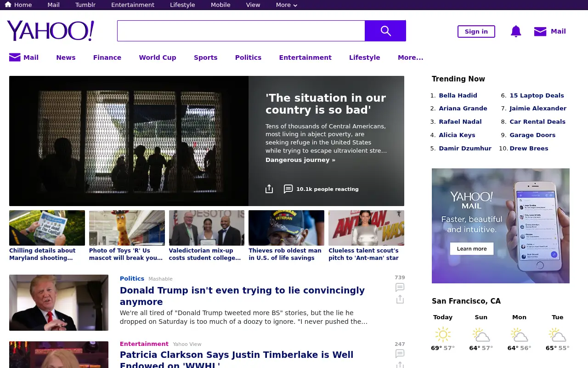Viewport: 588px width, 368px height.
Task: Click the Donald Trump article photo
Action: tap(59, 303)
